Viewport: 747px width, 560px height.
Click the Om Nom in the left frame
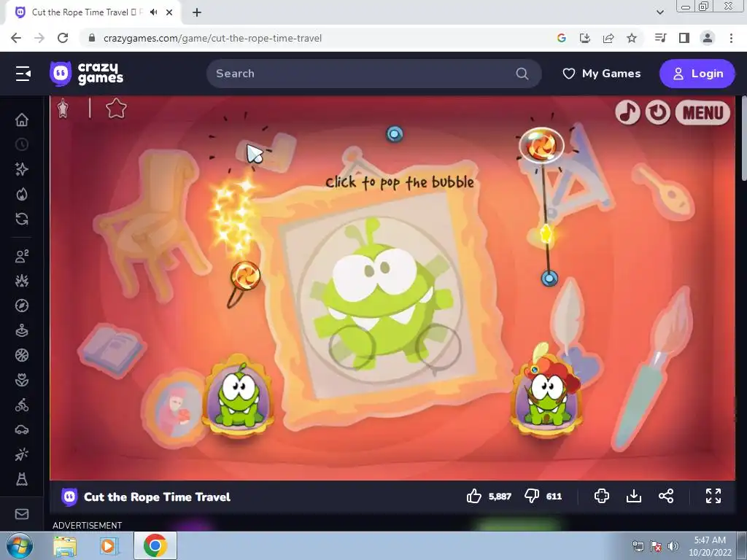239,397
